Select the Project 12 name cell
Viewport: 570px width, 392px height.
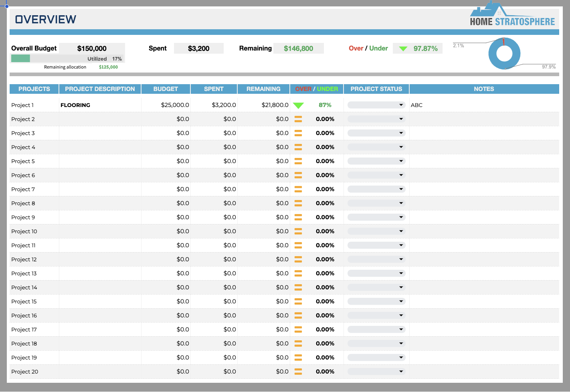coord(34,259)
